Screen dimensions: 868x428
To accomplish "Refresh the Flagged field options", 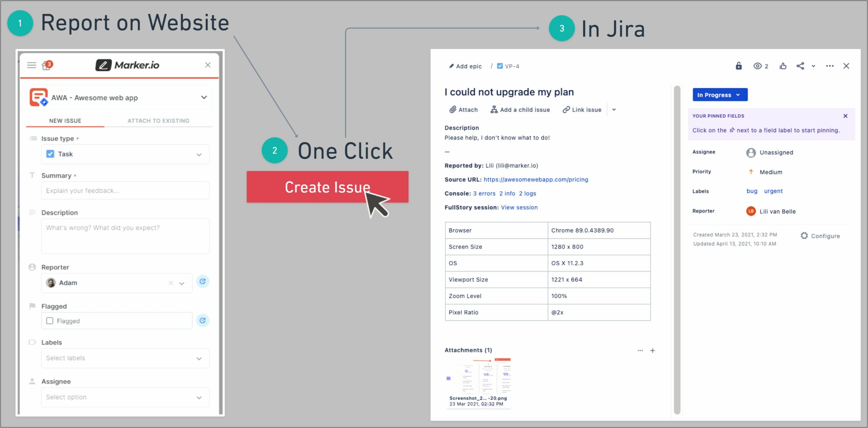I will [203, 321].
